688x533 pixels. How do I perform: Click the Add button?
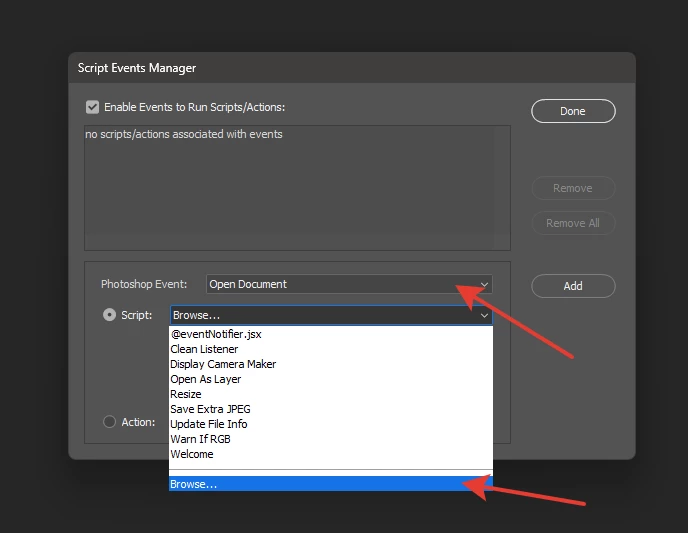(x=573, y=286)
